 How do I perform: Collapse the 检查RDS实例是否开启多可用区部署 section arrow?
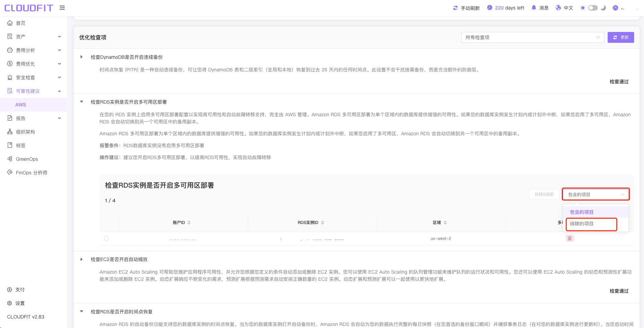click(x=81, y=102)
